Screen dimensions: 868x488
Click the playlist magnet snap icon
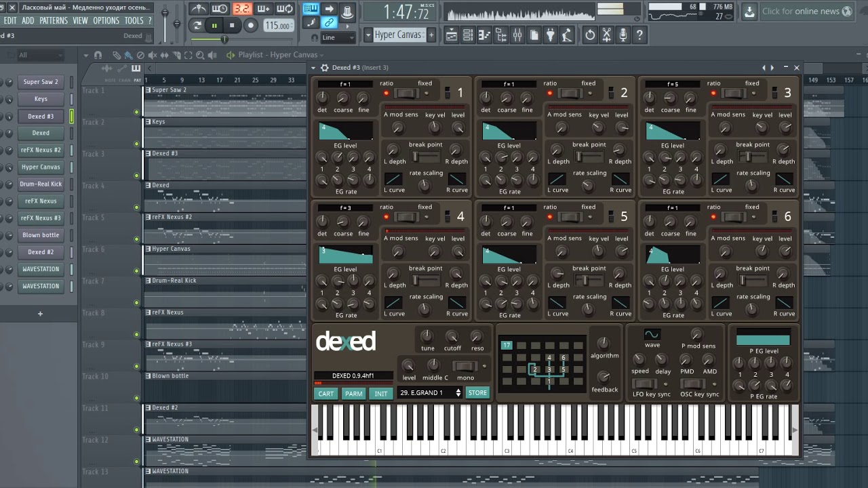coord(98,55)
